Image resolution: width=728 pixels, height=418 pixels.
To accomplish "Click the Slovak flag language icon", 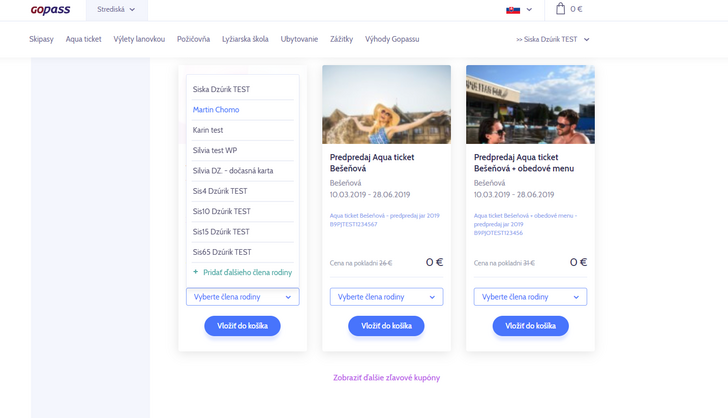I will pos(513,10).
